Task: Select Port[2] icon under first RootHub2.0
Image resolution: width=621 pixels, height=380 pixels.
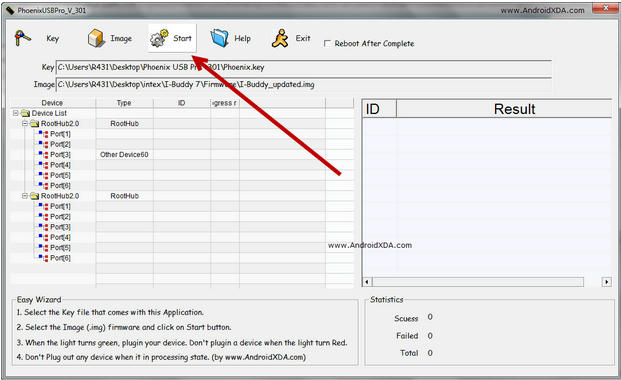Action: (x=44, y=144)
